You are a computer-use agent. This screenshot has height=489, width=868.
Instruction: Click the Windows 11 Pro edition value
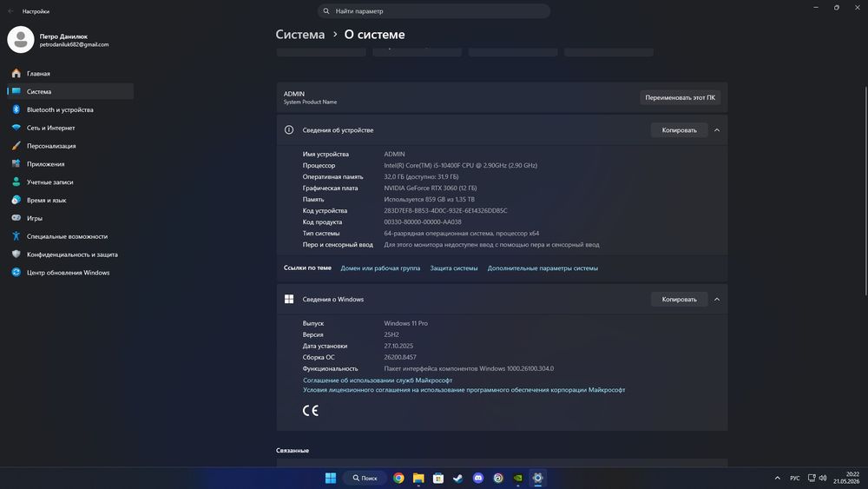click(x=405, y=323)
